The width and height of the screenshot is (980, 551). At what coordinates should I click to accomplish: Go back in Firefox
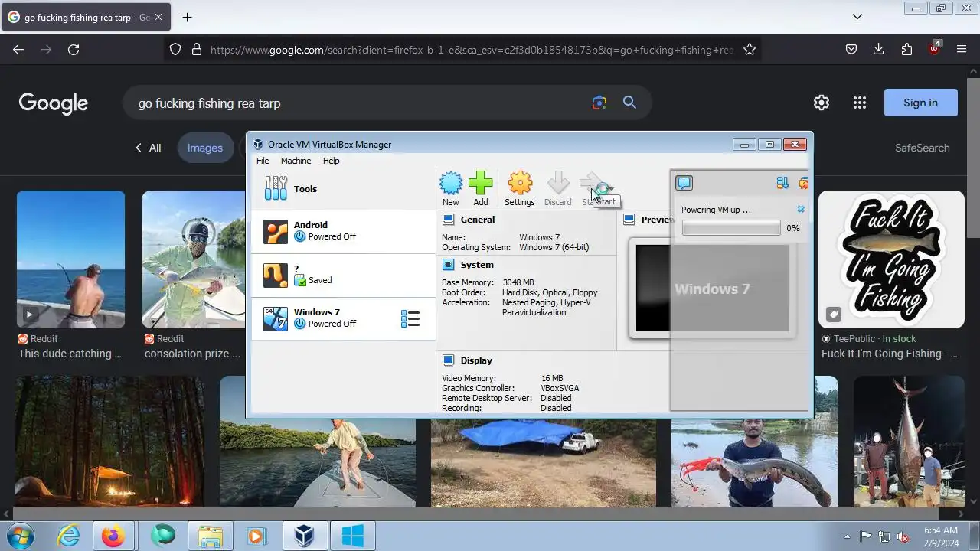(x=18, y=49)
